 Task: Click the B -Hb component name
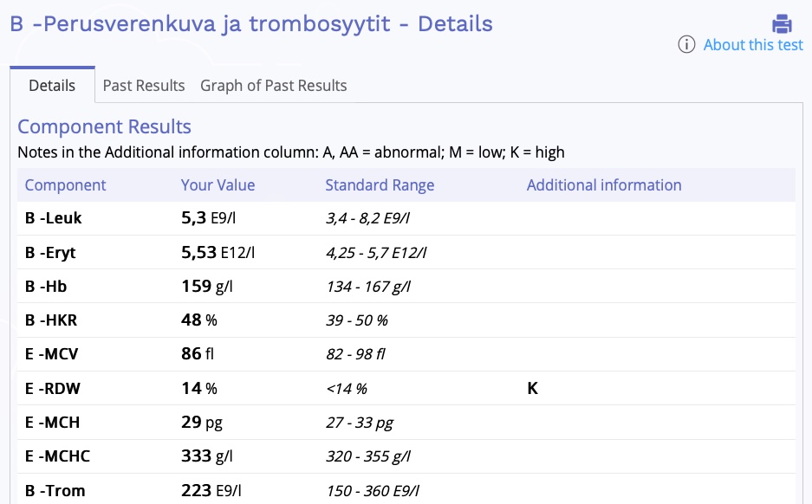click(46, 287)
